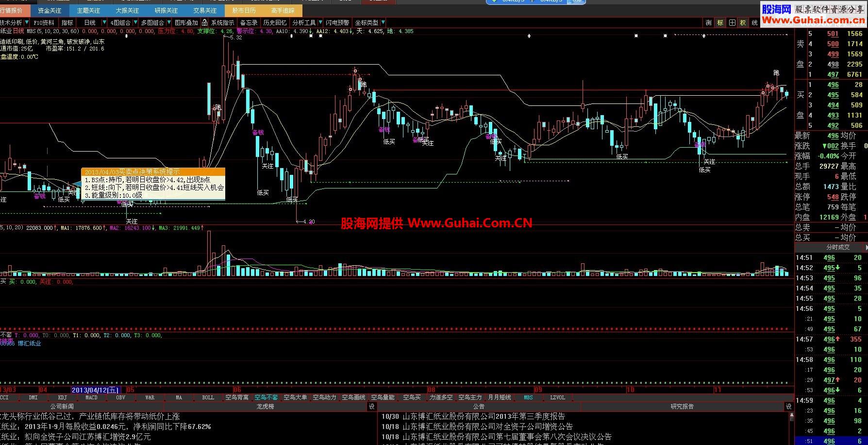Select the MACD indicator tab

click(x=91, y=397)
